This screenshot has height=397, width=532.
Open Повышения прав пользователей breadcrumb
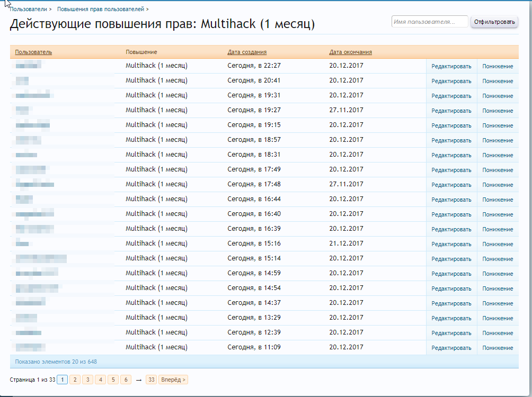pos(101,9)
